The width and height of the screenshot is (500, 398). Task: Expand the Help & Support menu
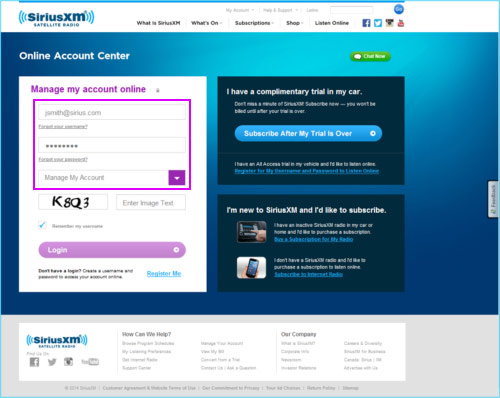(280, 10)
